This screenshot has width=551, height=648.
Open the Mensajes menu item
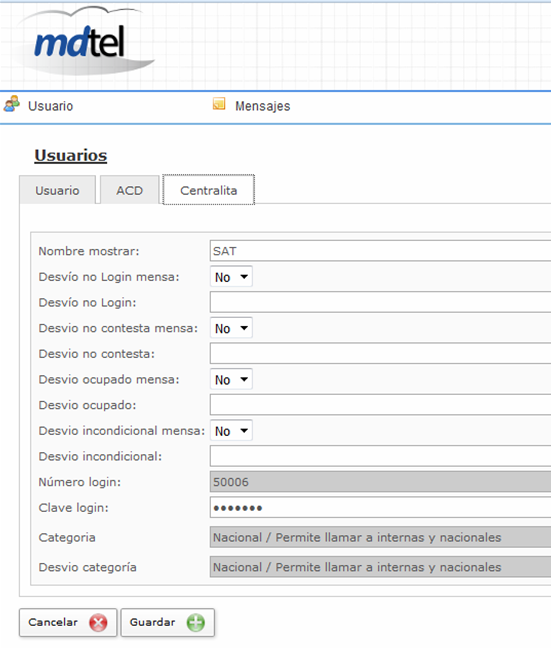263,106
